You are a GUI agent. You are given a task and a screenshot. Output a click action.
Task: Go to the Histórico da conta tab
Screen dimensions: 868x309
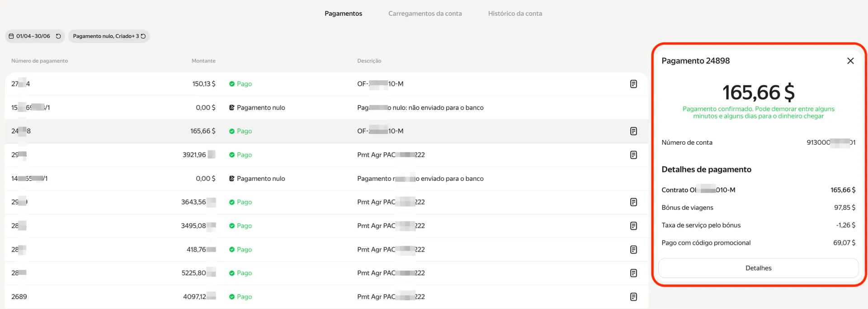point(515,14)
